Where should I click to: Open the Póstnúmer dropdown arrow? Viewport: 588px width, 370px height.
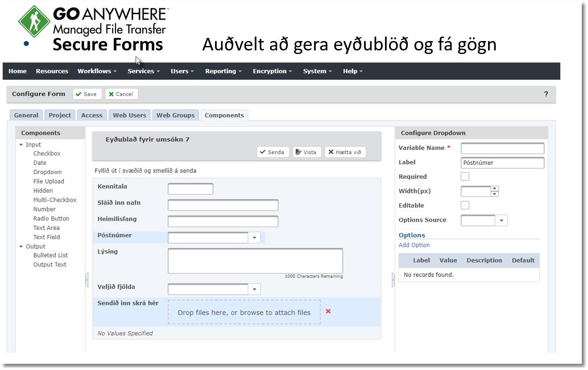254,237
